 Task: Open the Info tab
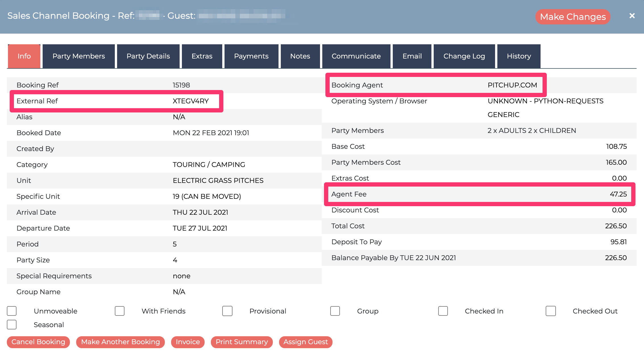(x=24, y=56)
